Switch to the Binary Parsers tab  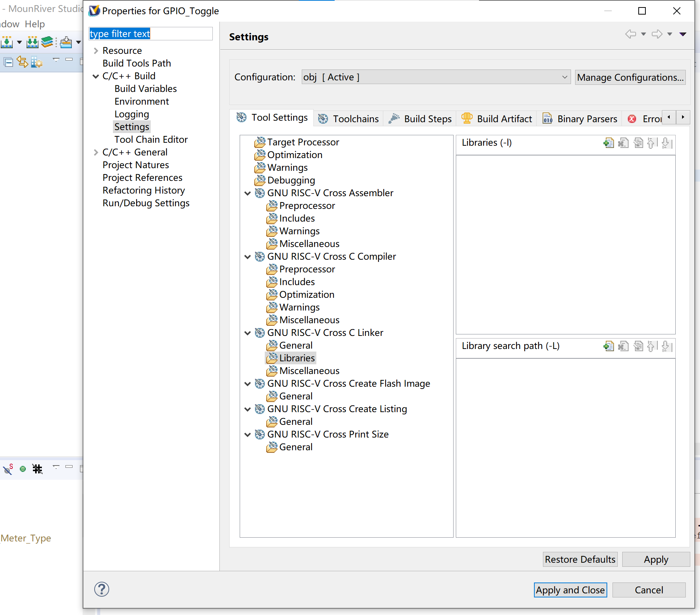[x=580, y=119]
